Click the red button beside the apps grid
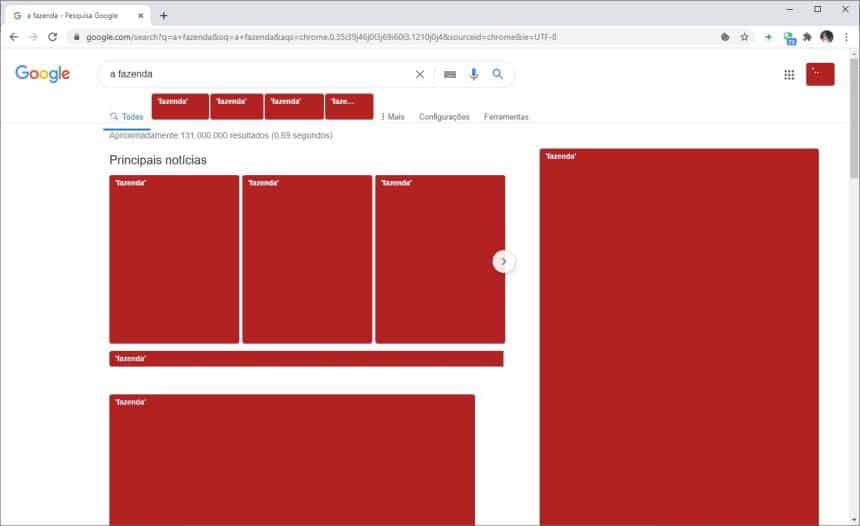Screen dimensions: 860x526 [x=820, y=74]
